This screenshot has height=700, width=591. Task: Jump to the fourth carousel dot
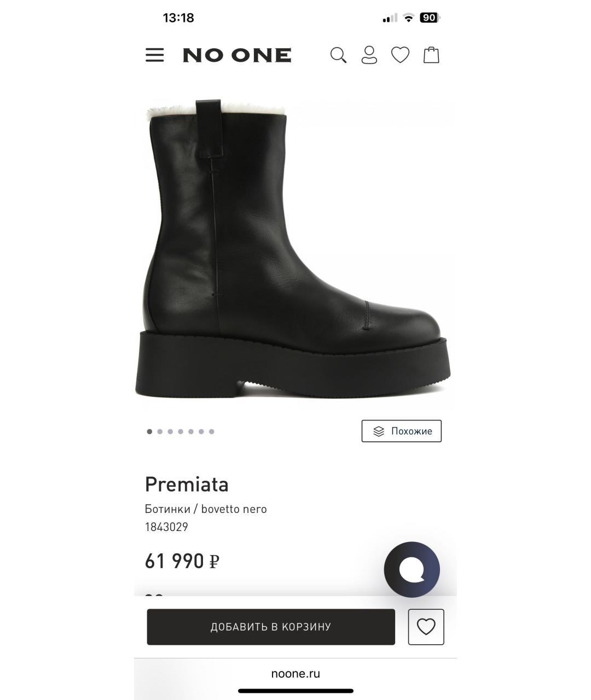tap(181, 431)
